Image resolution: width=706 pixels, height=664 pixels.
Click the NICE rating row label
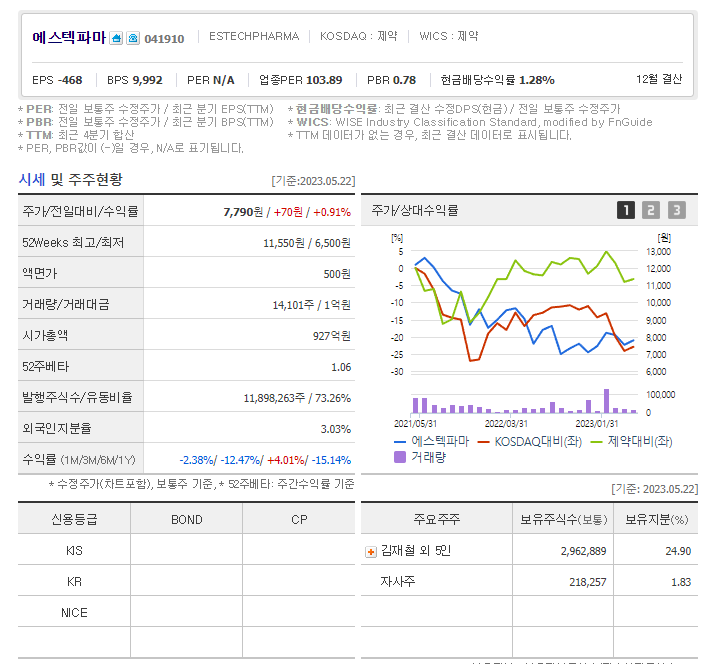pyautogui.click(x=74, y=613)
